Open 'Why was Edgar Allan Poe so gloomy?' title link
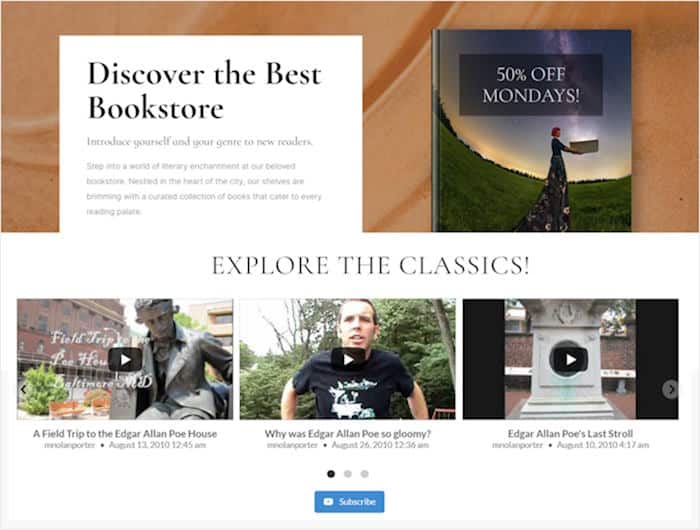The image size is (700, 530). coord(348,434)
